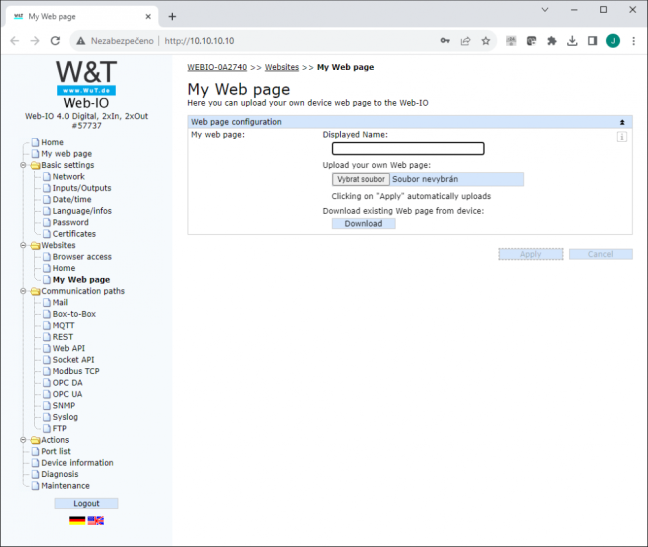
Task: Collapse the Websites folder node
Action: click(24, 245)
